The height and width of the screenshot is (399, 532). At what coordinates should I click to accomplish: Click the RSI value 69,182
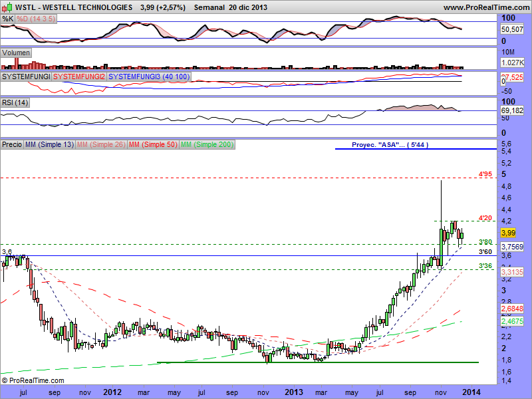(x=512, y=110)
